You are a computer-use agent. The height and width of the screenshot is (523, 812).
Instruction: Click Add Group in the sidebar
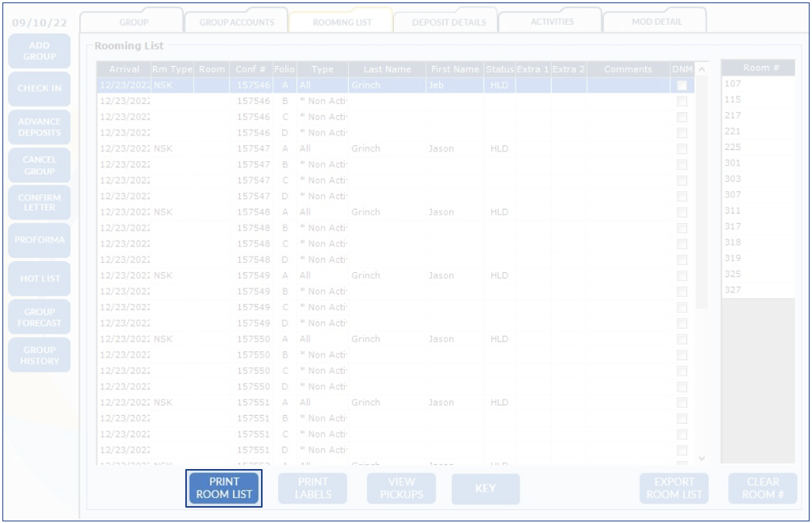point(39,52)
